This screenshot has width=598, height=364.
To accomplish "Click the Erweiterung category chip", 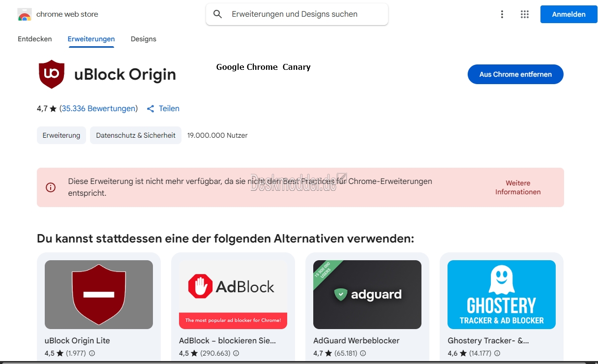I will [61, 135].
